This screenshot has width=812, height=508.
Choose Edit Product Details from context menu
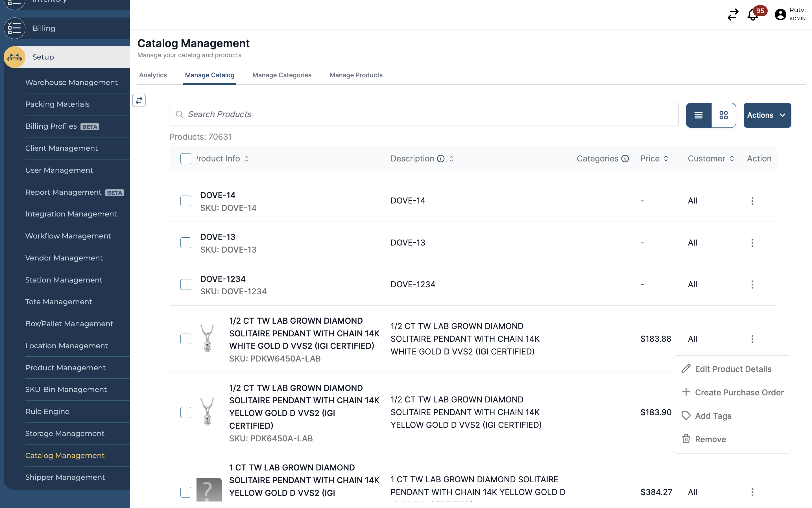click(x=733, y=369)
